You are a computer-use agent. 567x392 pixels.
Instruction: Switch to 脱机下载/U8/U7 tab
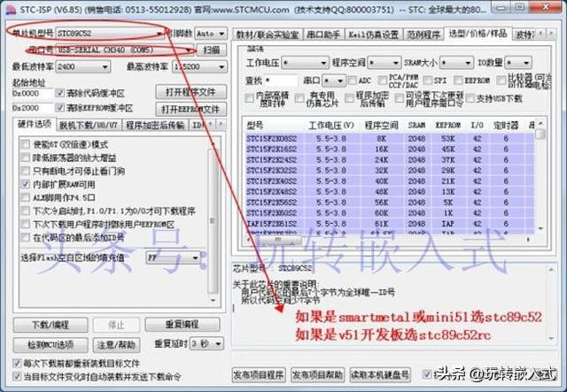point(89,126)
